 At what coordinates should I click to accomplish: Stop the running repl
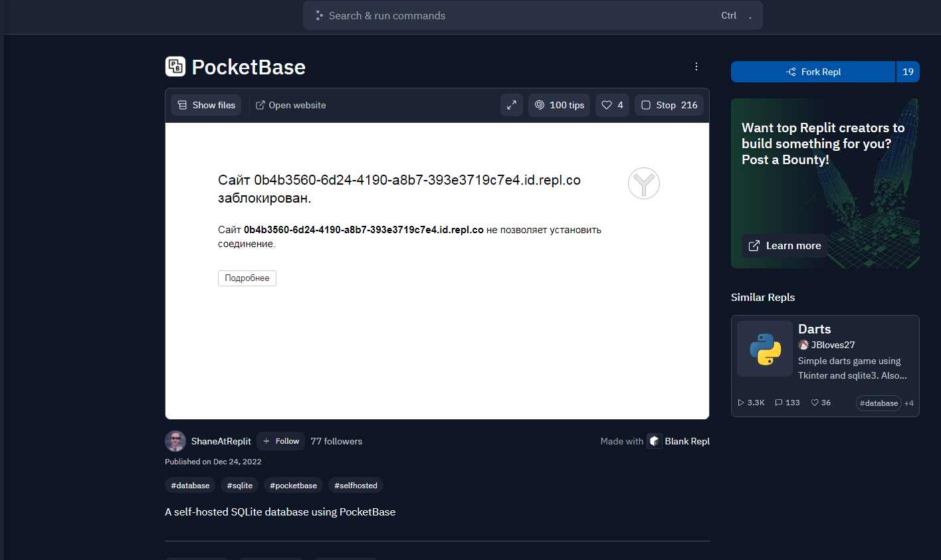pyautogui.click(x=669, y=105)
